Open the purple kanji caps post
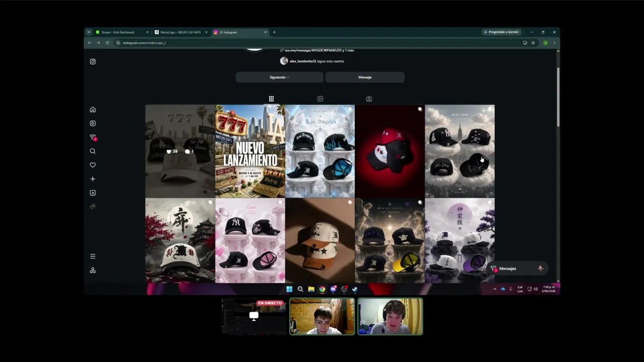The width and height of the screenshot is (644, 362). click(x=460, y=240)
